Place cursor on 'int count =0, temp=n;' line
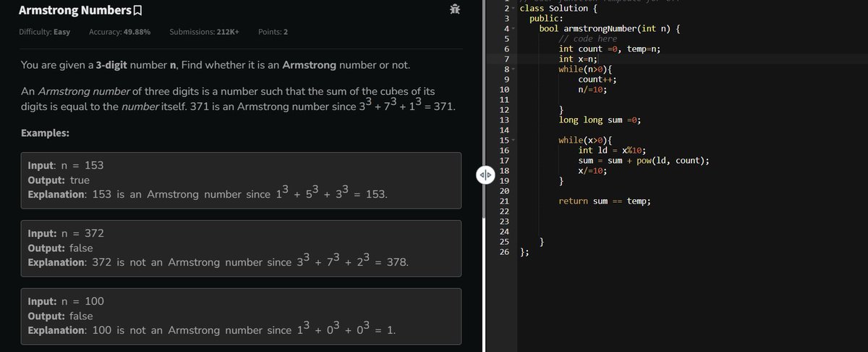 pos(609,49)
